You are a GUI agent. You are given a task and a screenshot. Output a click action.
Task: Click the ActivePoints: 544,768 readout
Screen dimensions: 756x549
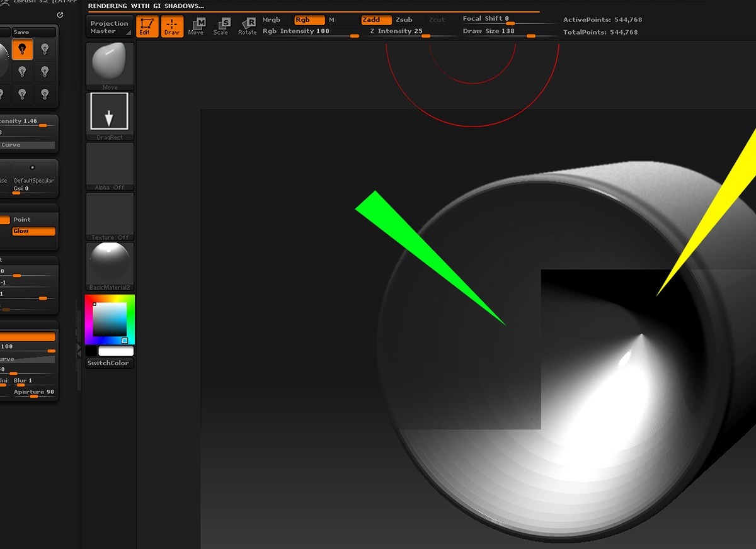pyautogui.click(x=603, y=20)
